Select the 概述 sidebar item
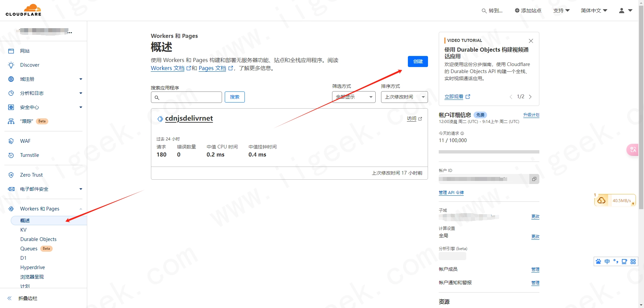 (x=49, y=221)
